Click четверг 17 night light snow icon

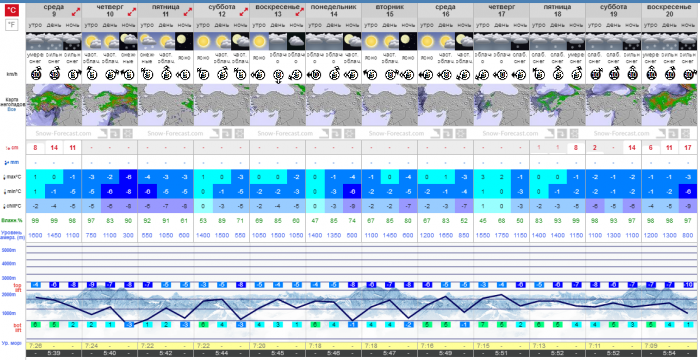(520, 41)
